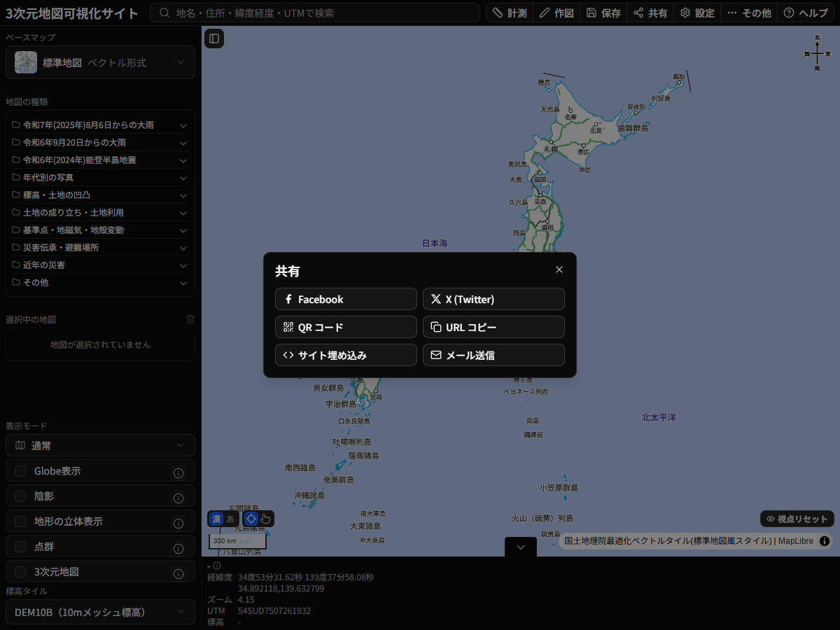Enable the 3次元地図 checkbox

[20, 572]
